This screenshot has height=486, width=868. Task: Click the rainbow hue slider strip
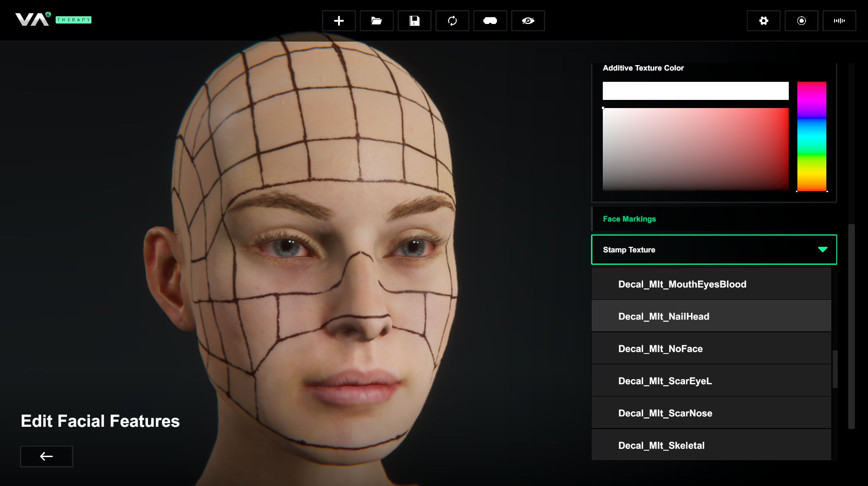(811, 137)
